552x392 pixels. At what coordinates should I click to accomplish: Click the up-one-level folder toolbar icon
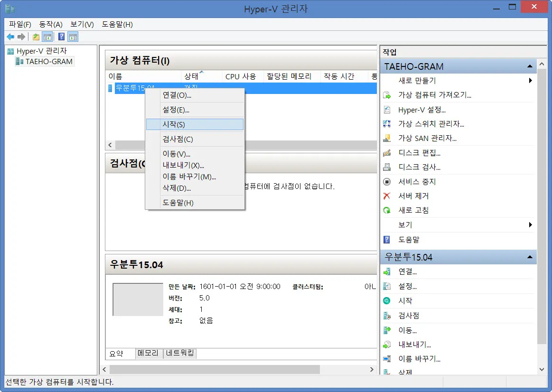(36, 37)
